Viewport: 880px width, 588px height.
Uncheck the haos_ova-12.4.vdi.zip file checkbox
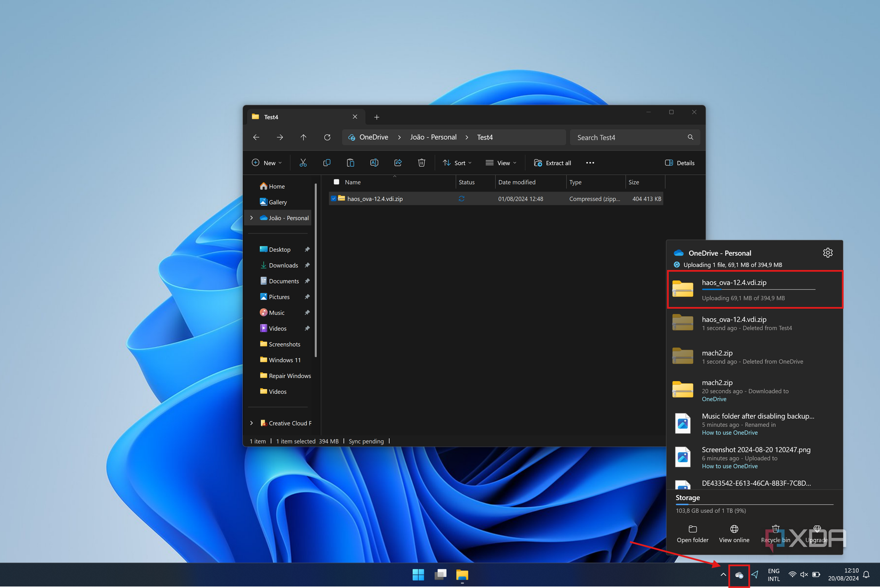click(x=333, y=198)
